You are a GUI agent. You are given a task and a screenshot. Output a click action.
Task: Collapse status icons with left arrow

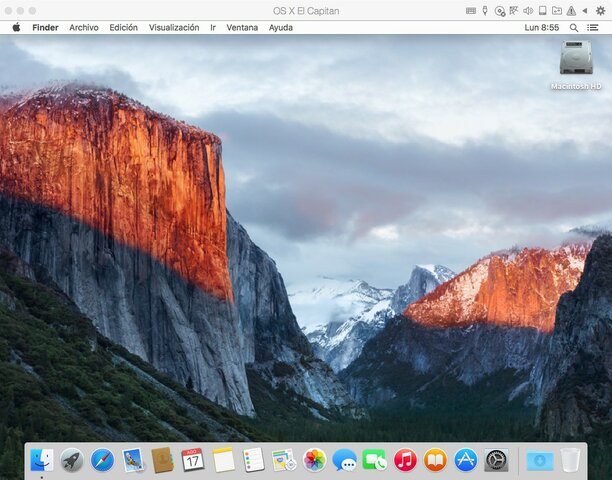click(x=585, y=11)
